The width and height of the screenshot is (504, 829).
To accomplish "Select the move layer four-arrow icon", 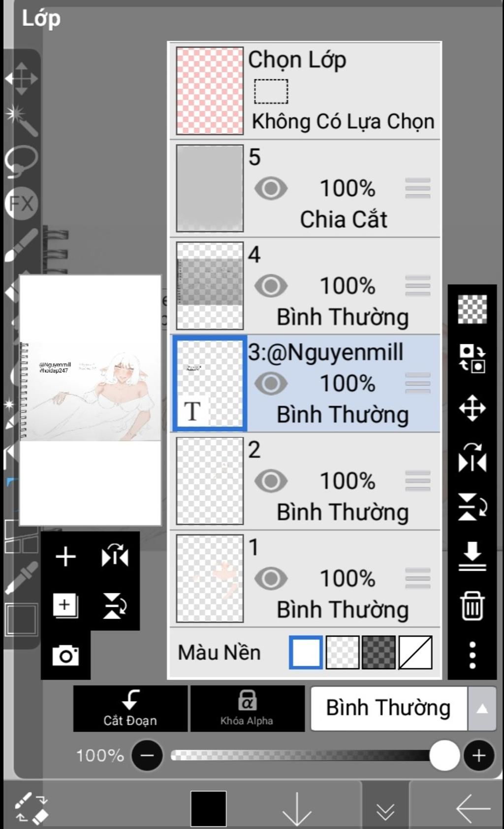I will coord(472,408).
